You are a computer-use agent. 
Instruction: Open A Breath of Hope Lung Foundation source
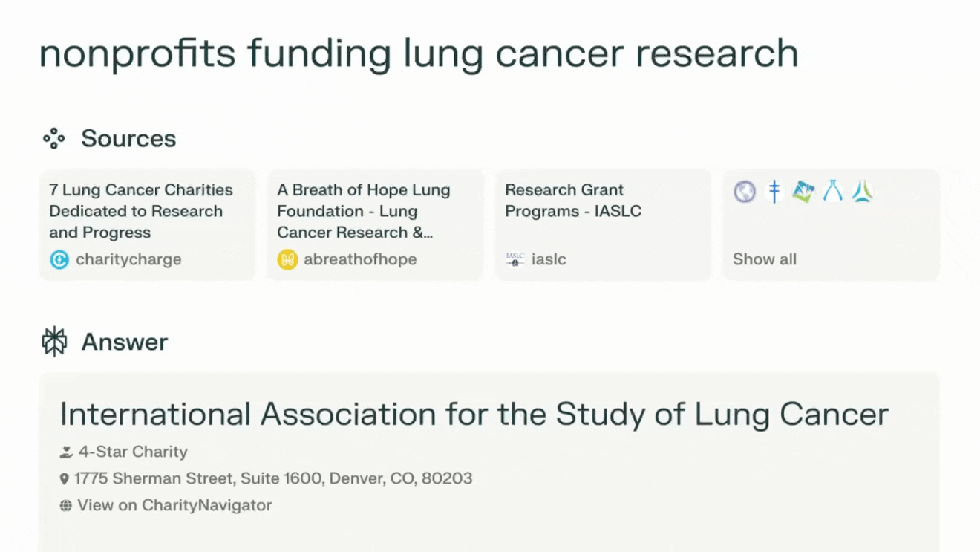pyautogui.click(x=375, y=224)
